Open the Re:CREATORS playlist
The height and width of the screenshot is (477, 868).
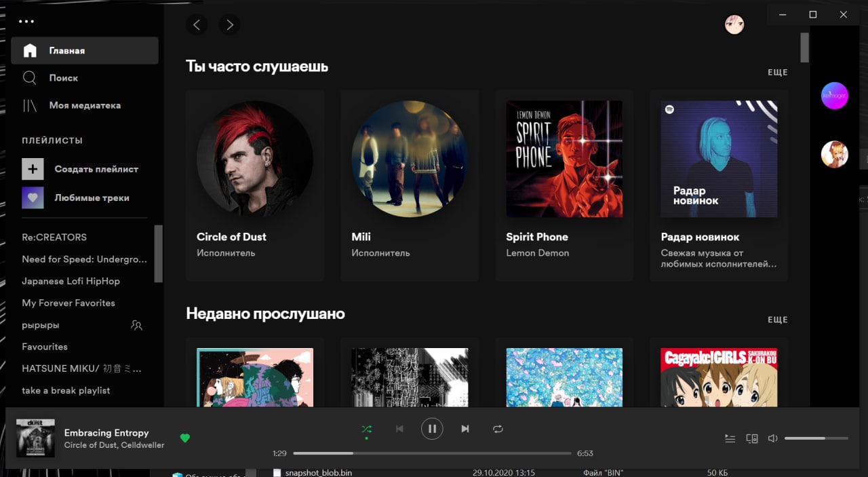click(x=54, y=237)
